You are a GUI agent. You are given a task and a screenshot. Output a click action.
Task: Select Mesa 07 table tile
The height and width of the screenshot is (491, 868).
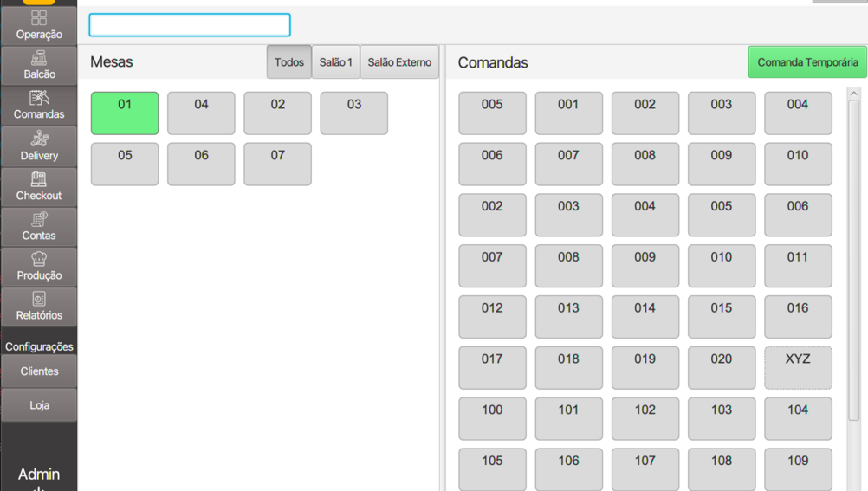(x=277, y=165)
